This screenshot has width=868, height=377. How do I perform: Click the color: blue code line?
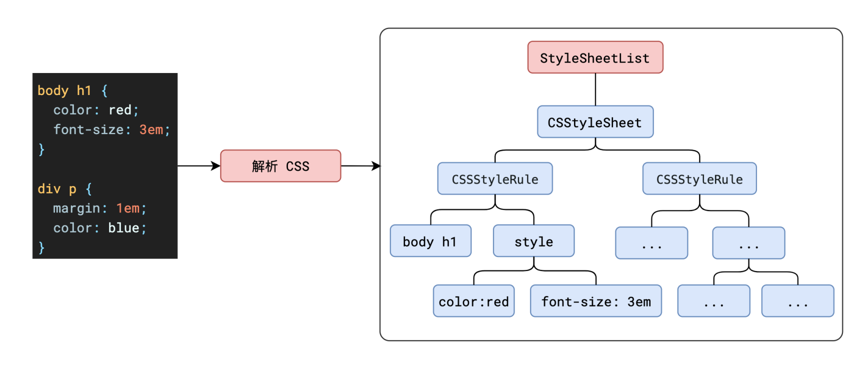(x=100, y=228)
